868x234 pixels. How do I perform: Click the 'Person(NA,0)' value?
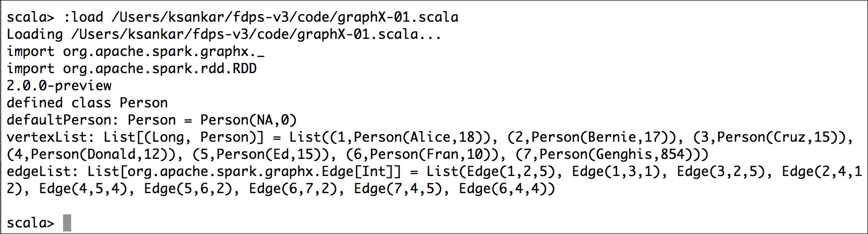click(x=249, y=120)
